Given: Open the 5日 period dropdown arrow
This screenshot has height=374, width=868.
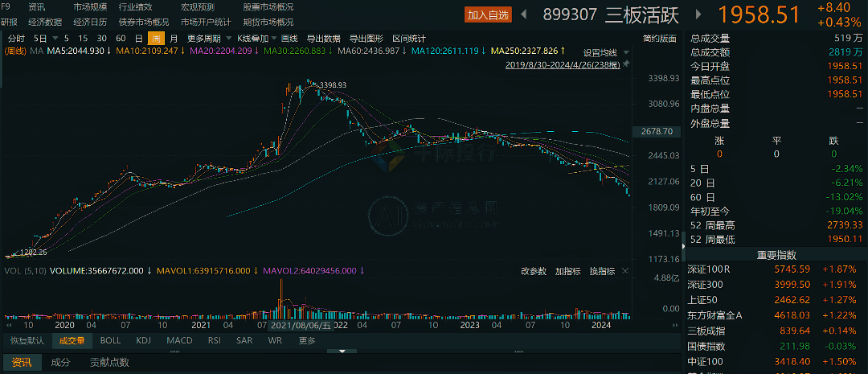Looking at the screenshot, I should [x=55, y=39].
